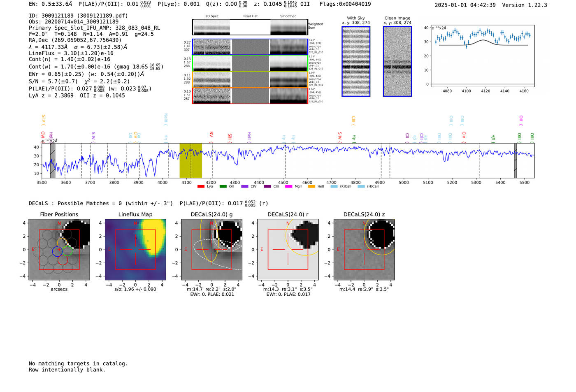
Task: Select the orange-bordered fiber 2D spectrum row
Action: 250,79
